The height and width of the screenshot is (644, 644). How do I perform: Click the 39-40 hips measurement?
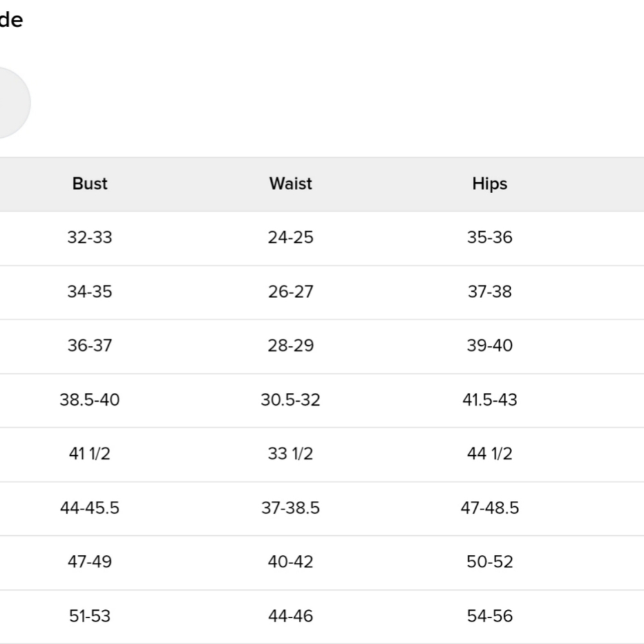[x=489, y=345]
